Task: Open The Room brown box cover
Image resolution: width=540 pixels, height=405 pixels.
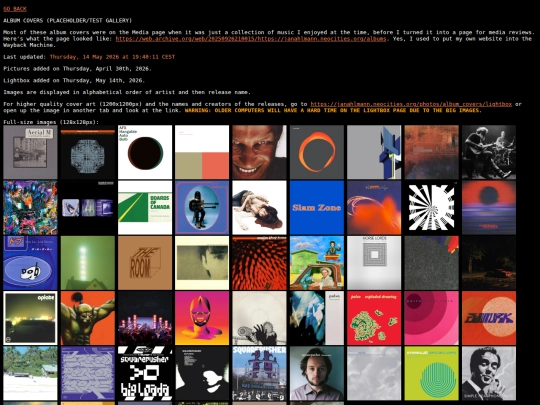Action: point(145,263)
